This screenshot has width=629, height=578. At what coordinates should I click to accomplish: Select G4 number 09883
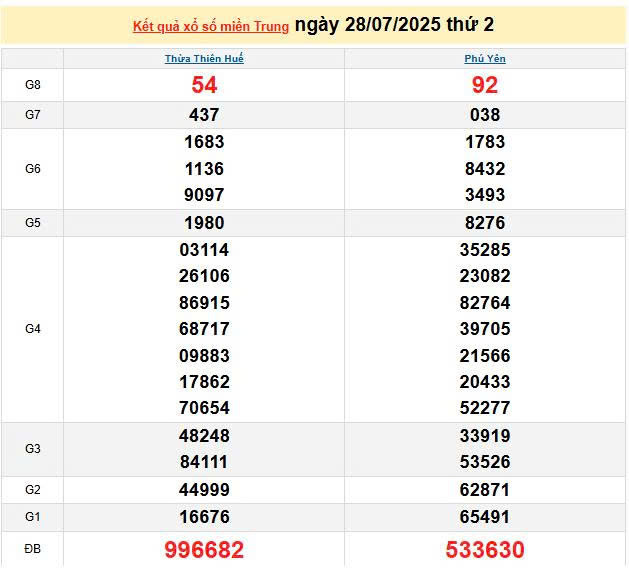click(x=204, y=356)
